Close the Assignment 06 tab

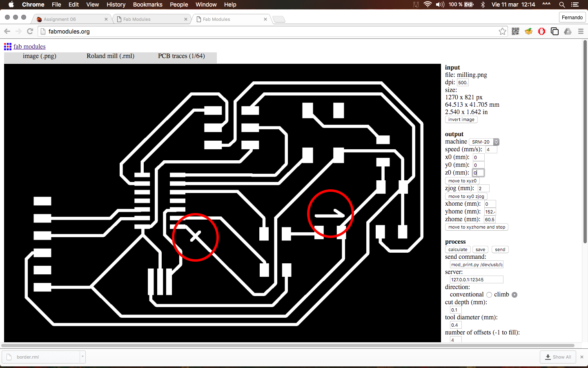[x=106, y=19]
